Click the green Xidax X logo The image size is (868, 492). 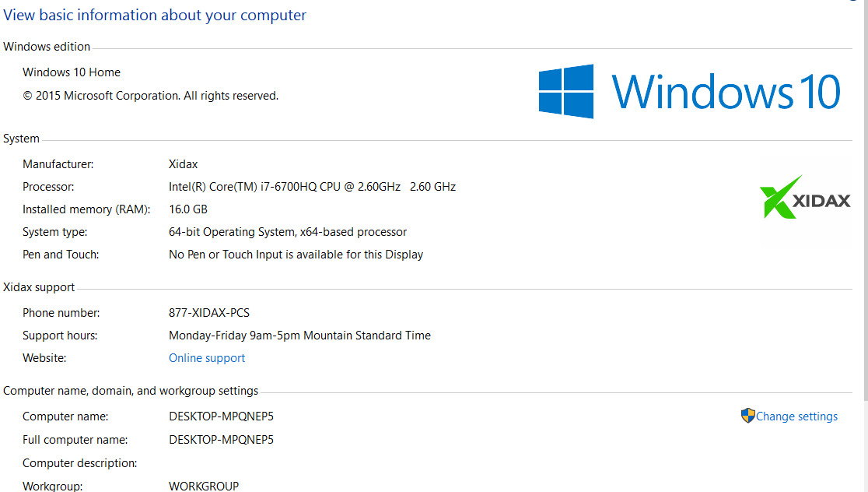point(781,197)
